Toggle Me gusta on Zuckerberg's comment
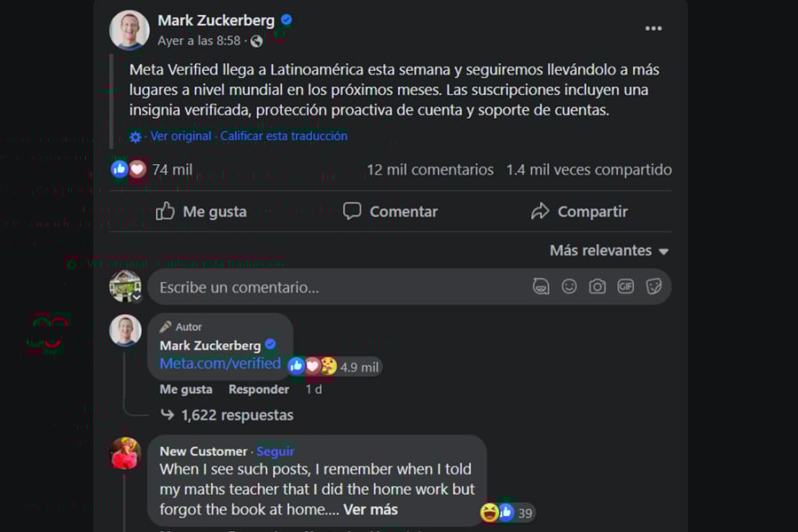The height and width of the screenshot is (532, 798). (x=185, y=389)
